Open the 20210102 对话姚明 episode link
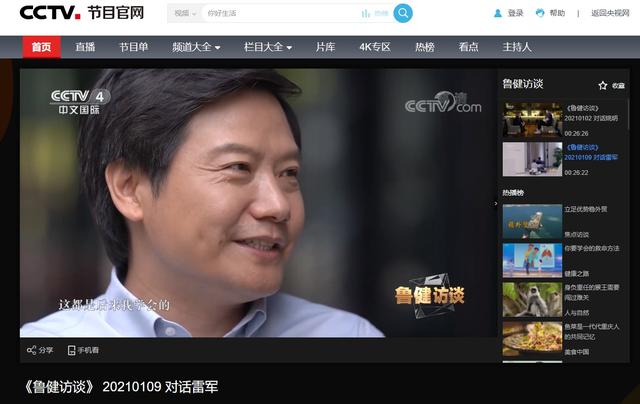This screenshot has width=640, height=404. 591,118
